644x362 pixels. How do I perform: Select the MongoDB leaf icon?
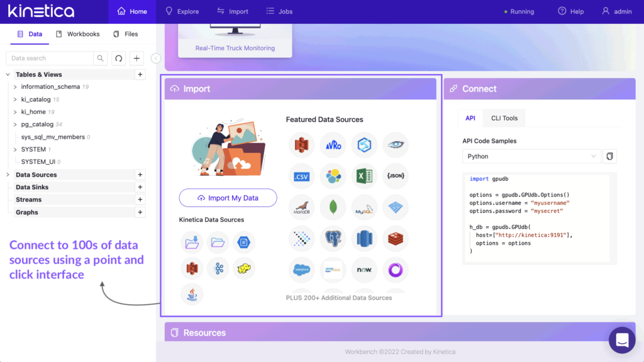click(x=333, y=207)
